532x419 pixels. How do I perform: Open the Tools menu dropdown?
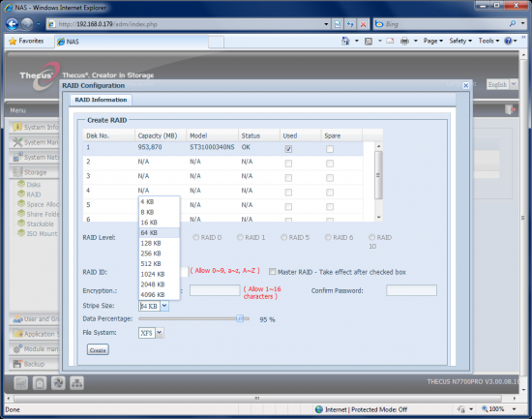(x=488, y=41)
